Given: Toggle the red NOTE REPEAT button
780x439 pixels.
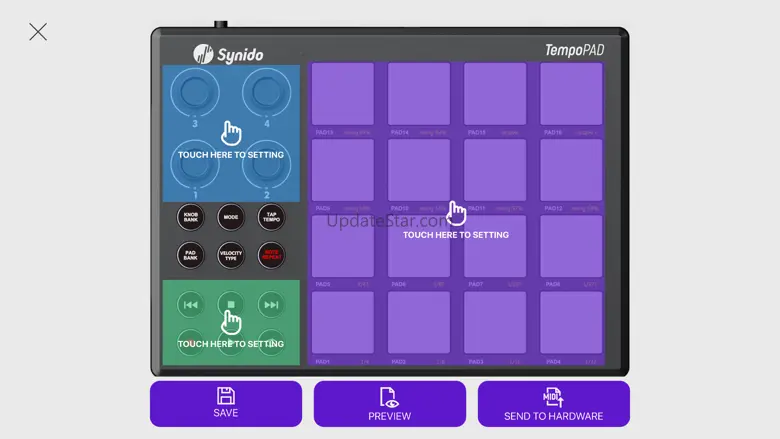Looking at the screenshot, I should pyautogui.click(x=271, y=255).
